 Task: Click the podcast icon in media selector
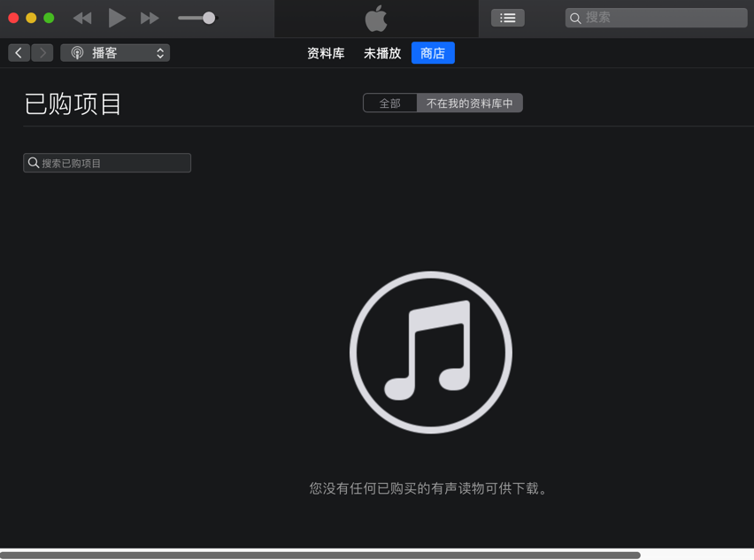[77, 53]
